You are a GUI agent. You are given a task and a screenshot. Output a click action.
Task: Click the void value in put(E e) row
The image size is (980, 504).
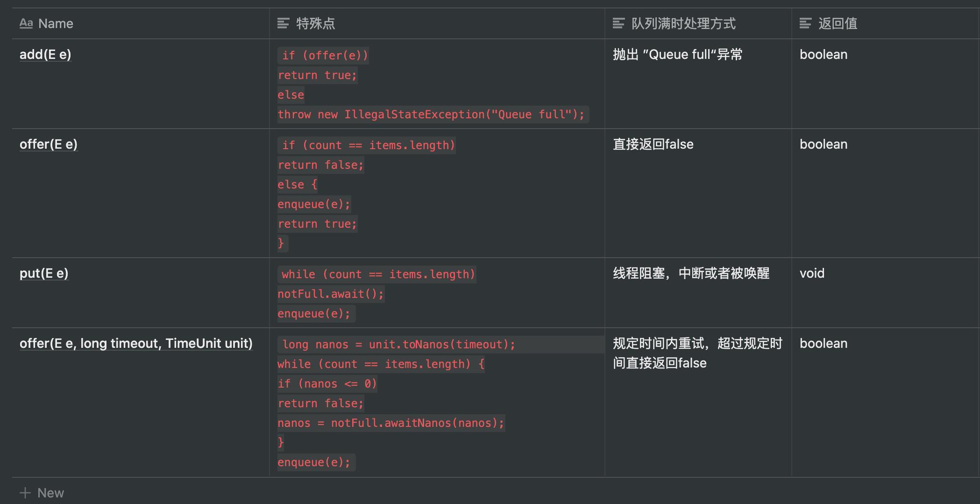pos(812,274)
